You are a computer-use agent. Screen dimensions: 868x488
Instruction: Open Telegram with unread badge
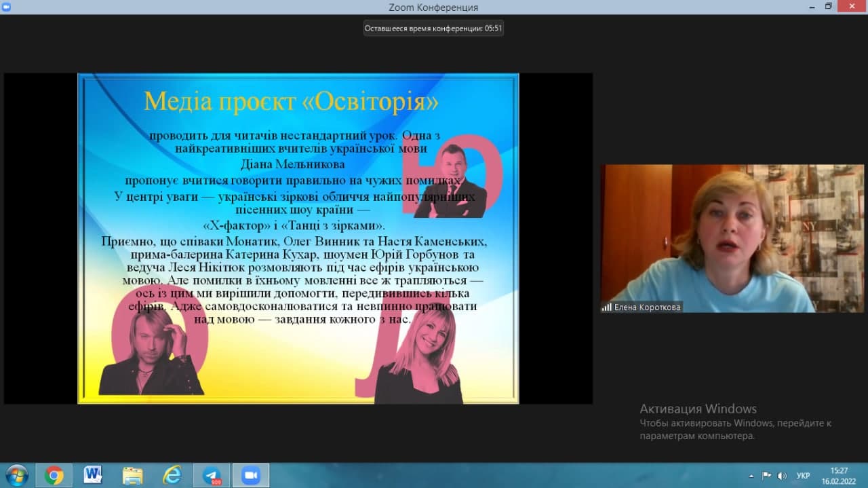coord(212,475)
